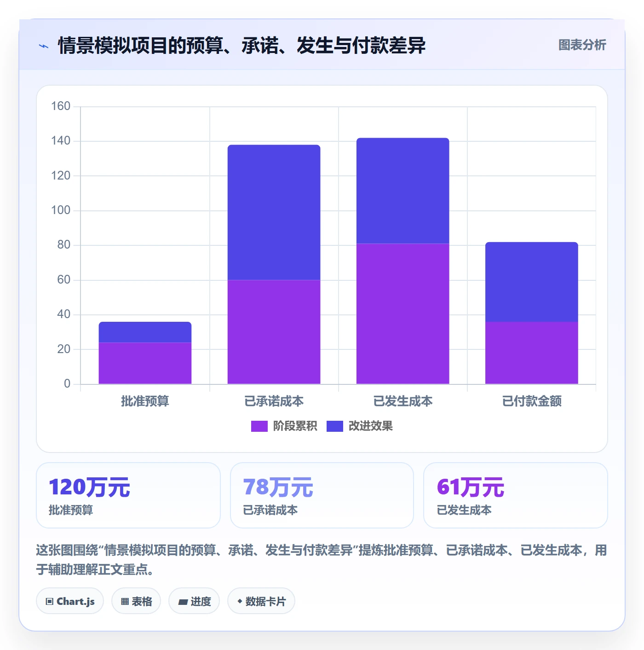Click the bar icon on the 进度 tag
The width and height of the screenshot is (644, 650).
[x=183, y=602]
